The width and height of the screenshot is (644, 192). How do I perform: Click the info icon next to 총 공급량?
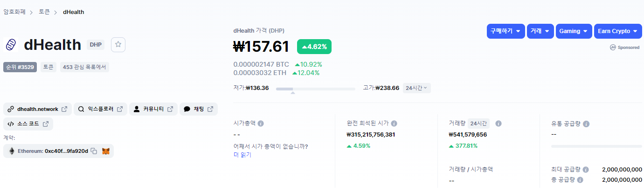[x=580, y=179]
